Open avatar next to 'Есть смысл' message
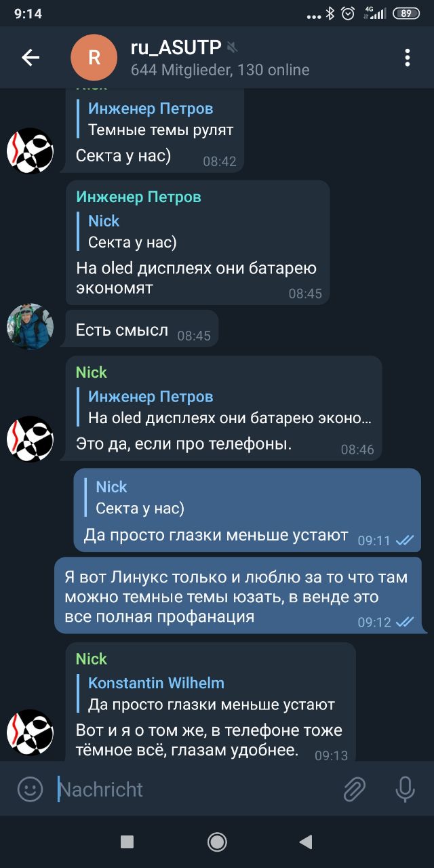 pyautogui.click(x=30, y=326)
